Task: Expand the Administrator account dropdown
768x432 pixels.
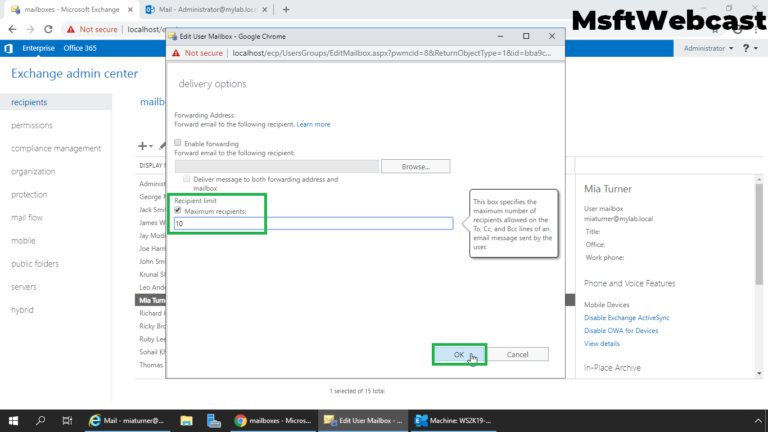Action: 708,48
